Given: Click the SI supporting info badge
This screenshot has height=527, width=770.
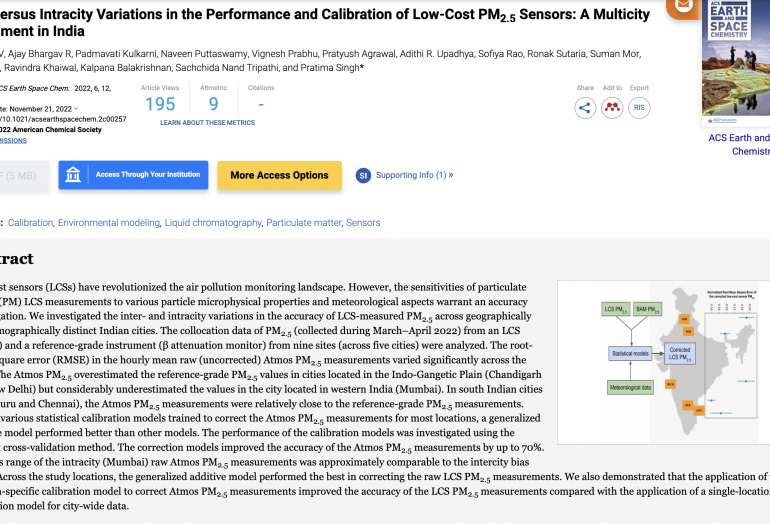Looking at the screenshot, I should (x=364, y=175).
